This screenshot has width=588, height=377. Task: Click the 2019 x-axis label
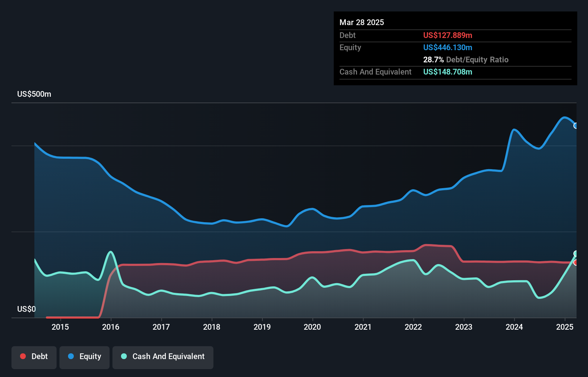262,327
